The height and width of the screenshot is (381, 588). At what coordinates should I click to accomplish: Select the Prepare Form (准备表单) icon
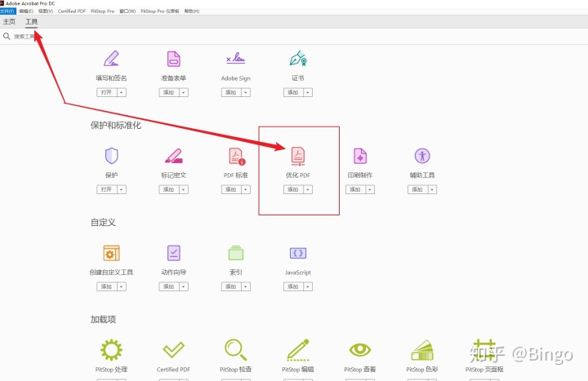click(173, 59)
